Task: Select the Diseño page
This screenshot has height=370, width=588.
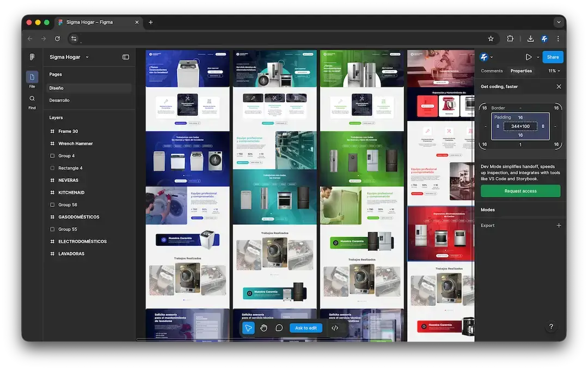Action: tap(89, 88)
